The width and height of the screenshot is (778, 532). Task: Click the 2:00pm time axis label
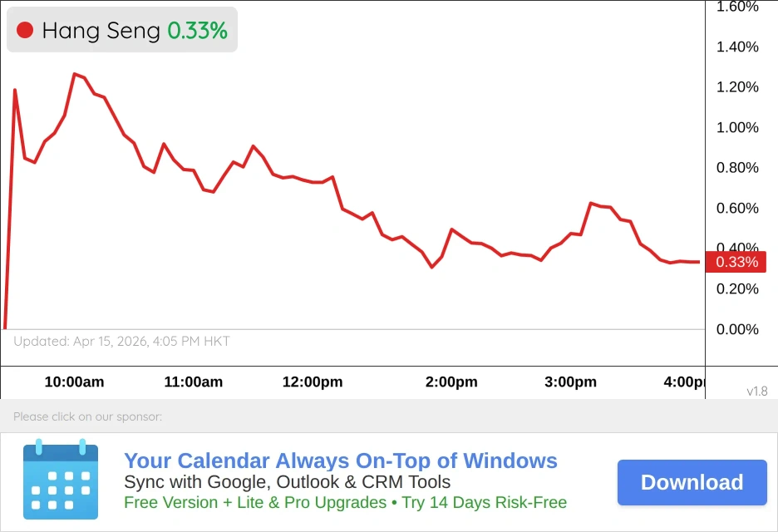451,382
